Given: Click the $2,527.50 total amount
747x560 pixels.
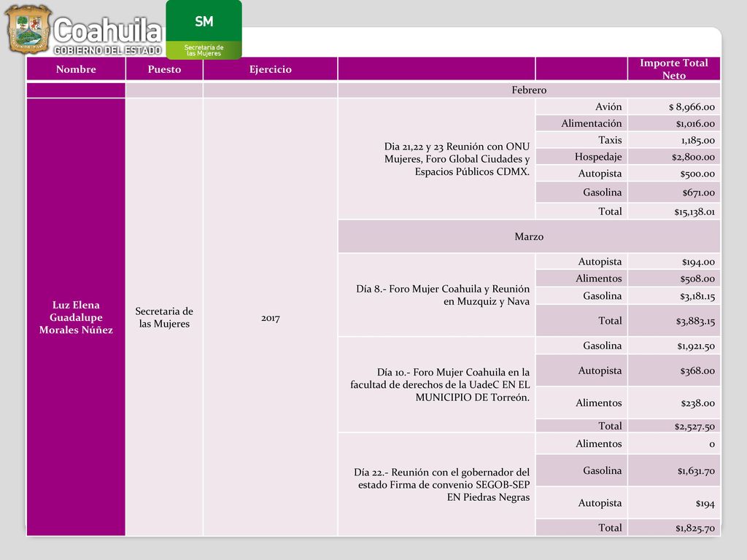Looking at the screenshot, I should tap(694, 426).
